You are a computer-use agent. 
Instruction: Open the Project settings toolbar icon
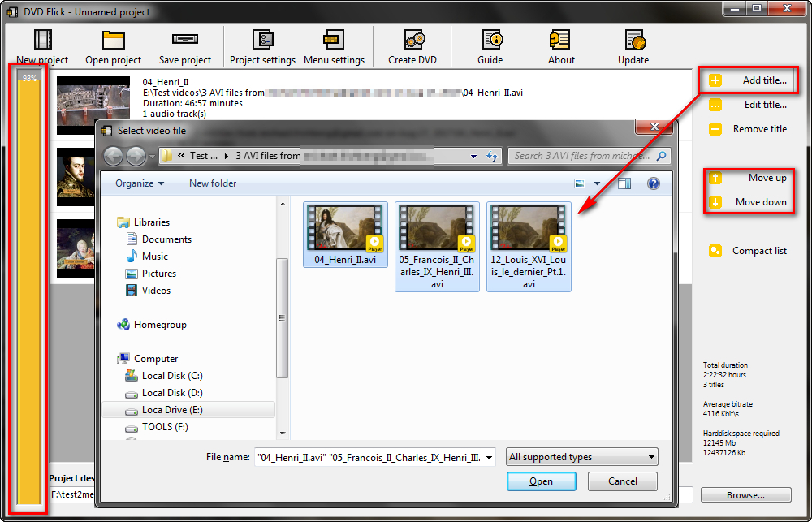262,41
